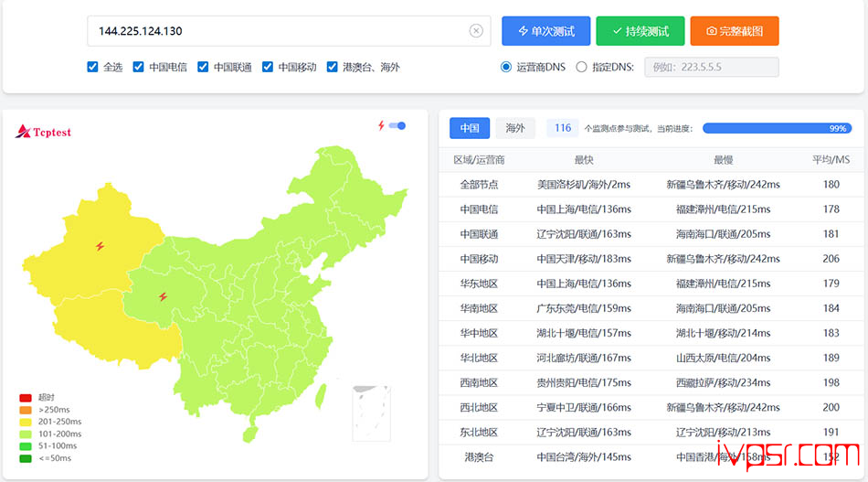The width and height of the screenshot is (868, 482).
Task: Select the 西南地区 row label
Action: 479,383
